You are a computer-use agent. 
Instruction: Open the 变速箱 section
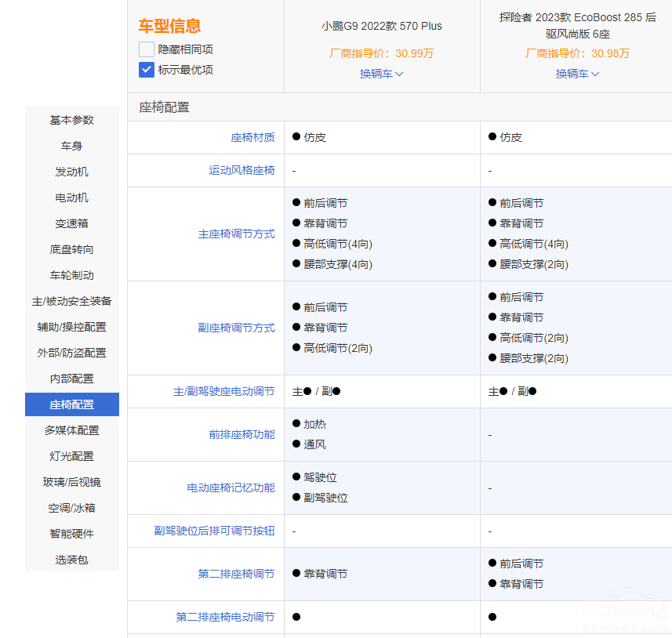pos(72,223)
